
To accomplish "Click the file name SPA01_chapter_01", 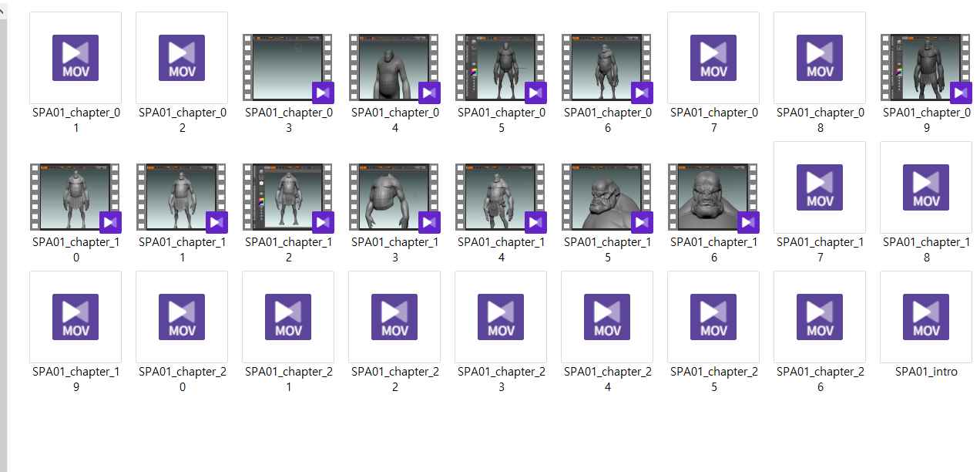I will click(76, 120).
